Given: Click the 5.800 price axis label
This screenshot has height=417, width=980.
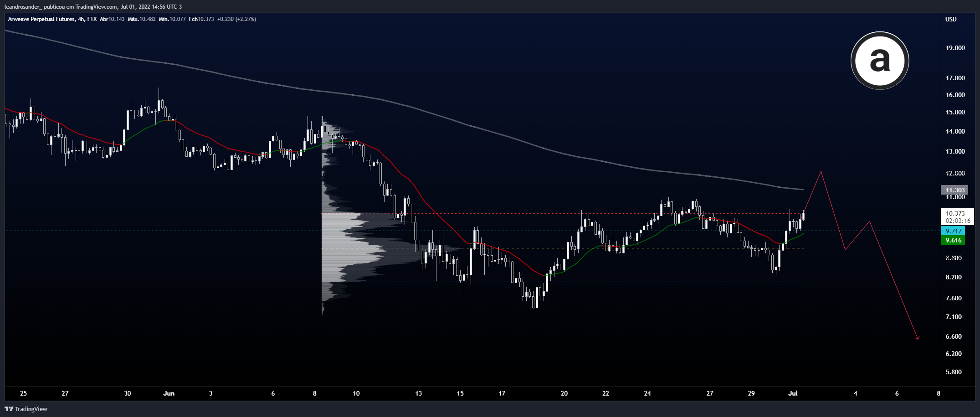Looking at the screenshot, I should coord(954,372).
